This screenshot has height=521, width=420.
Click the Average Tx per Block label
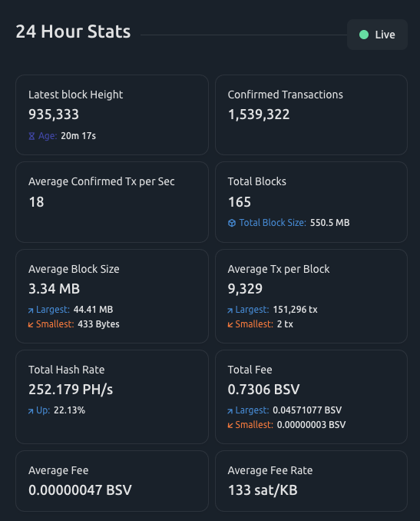(279, 269)
